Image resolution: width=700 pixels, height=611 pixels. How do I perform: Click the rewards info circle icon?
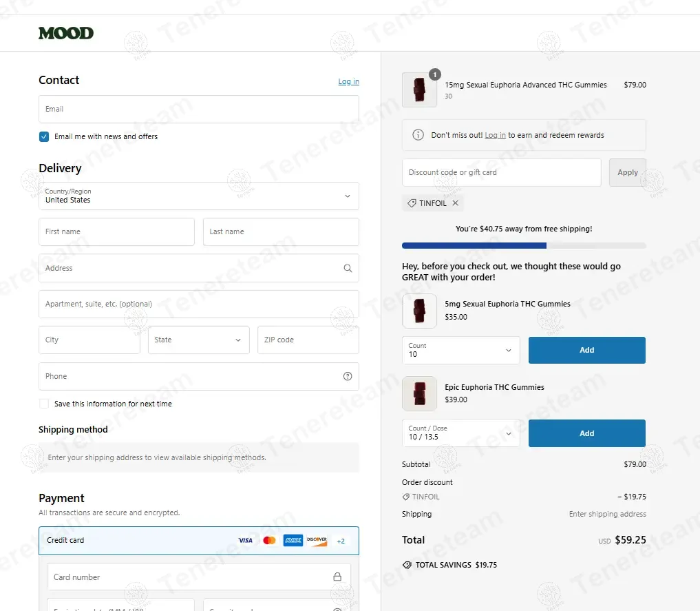418,135
